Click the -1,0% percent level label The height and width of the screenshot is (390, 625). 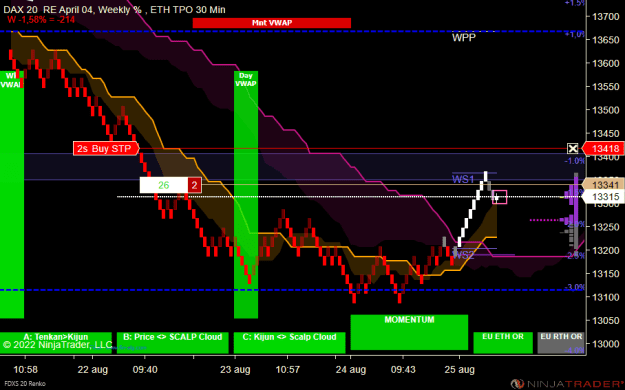pyautogui.click(x=575, y=161)
